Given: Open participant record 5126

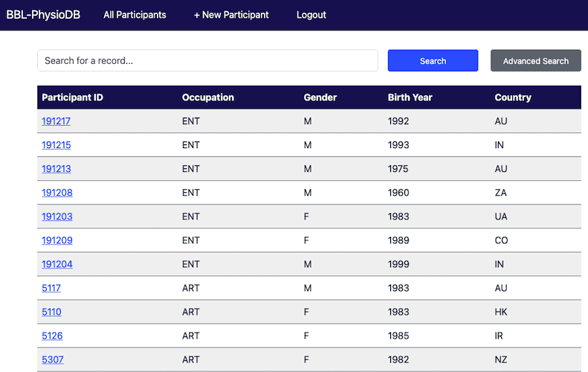Looking at the screenshot, I should pos(52,336).
